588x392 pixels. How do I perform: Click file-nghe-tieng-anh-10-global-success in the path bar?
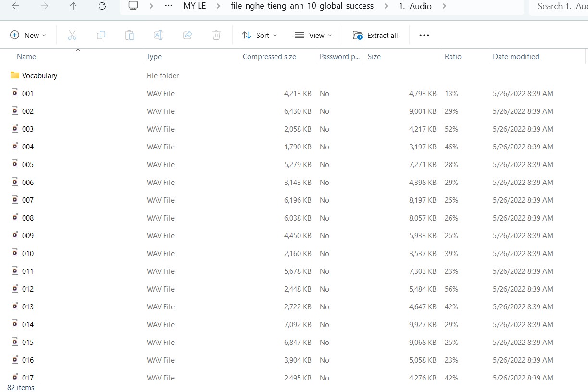tap(302, 6)
